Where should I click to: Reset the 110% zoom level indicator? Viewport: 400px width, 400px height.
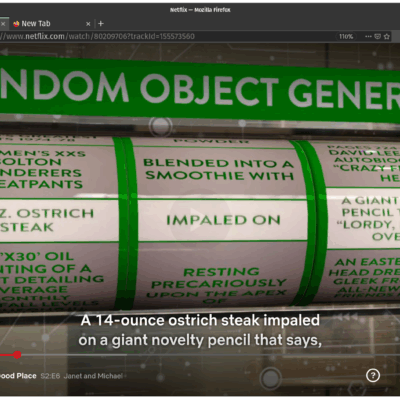point(346,36)
